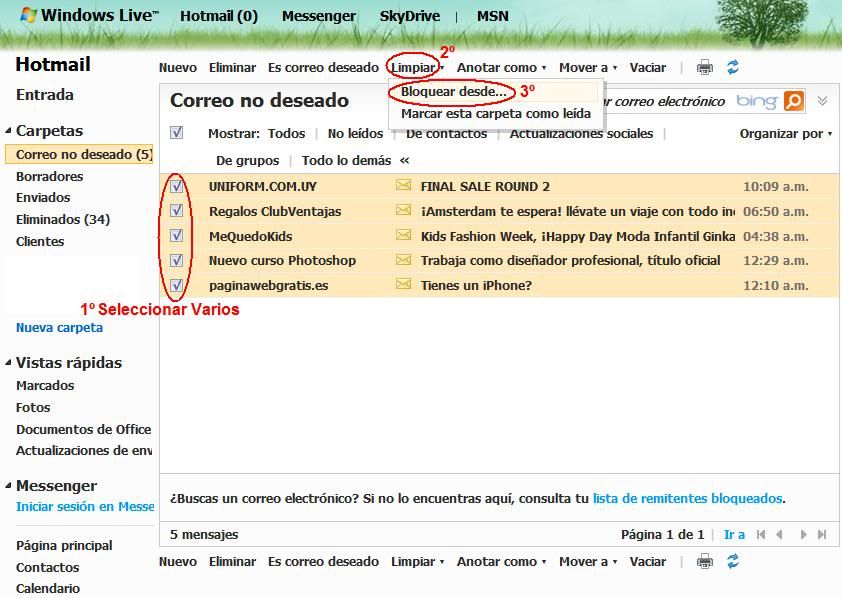
Task: Click envelope icon of FINAL SALE ROUND 2
Action: coord(403,186)
